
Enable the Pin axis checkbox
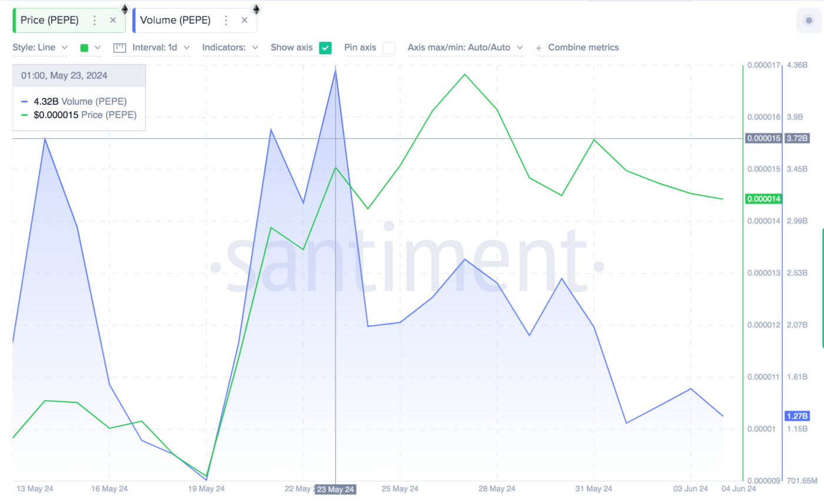[x=388, y=48]
